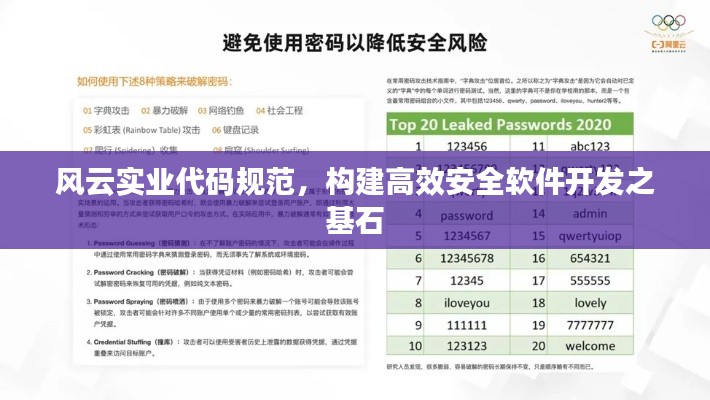Click the table cell '1234567'
This screenshot has height=400, width=710.
(467, 236)
